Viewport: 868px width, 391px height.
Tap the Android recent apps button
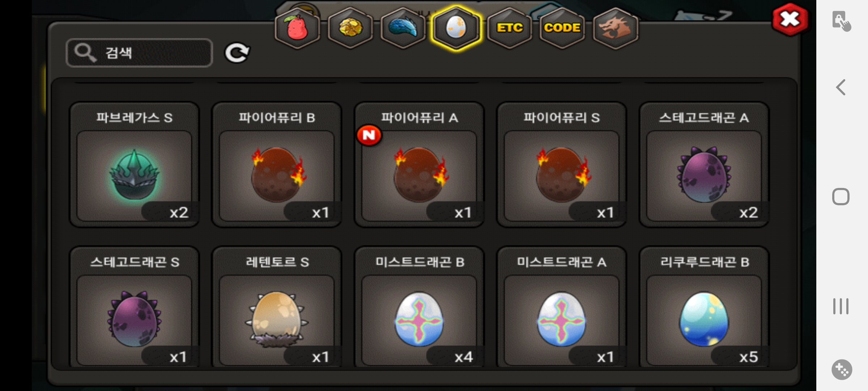click(x=841, y=306)
